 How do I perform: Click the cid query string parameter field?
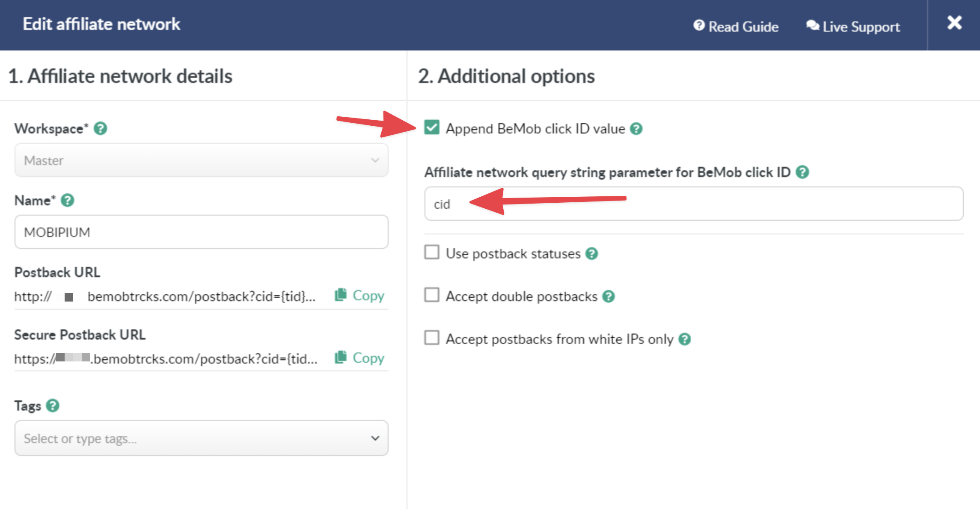coord(693,204)
